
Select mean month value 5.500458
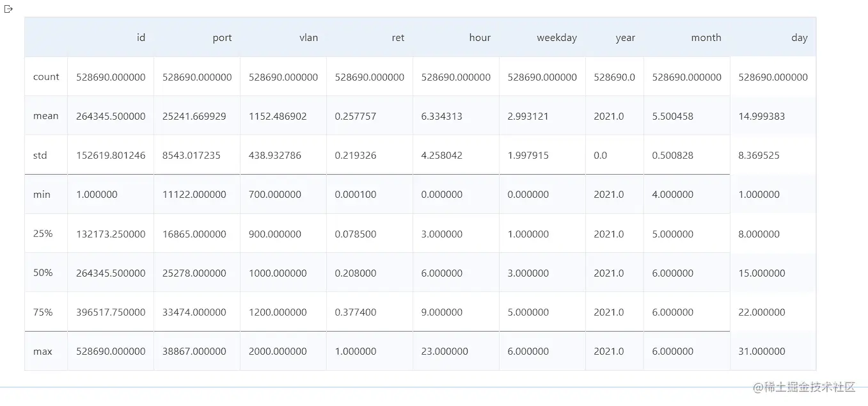tap(673, 117)
